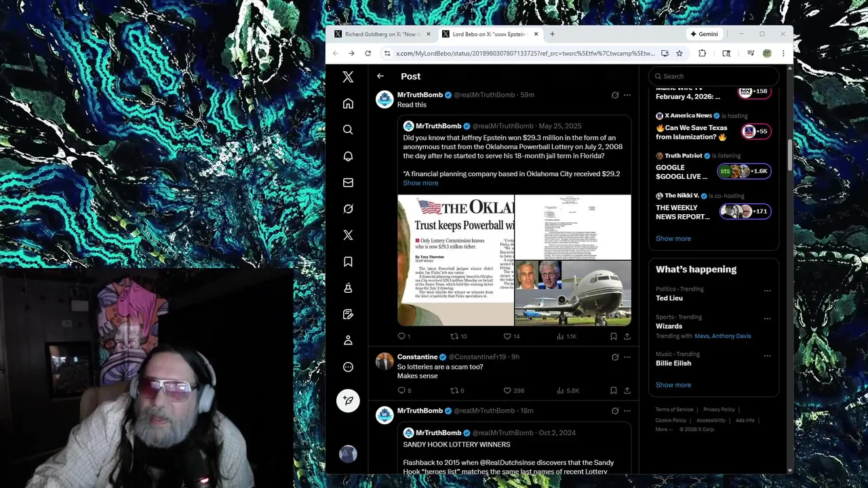Close the Lord Bebo tab
868x488 pixels.
pos(536,34)
